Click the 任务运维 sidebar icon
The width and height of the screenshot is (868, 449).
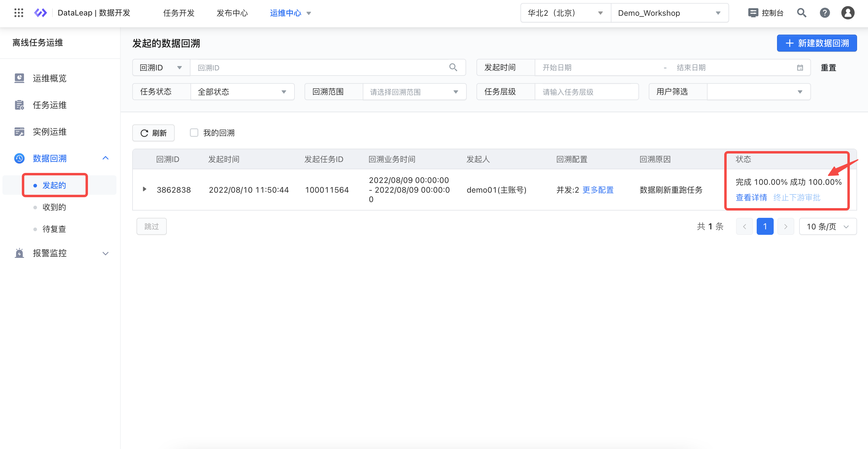(x=19, y=105)
